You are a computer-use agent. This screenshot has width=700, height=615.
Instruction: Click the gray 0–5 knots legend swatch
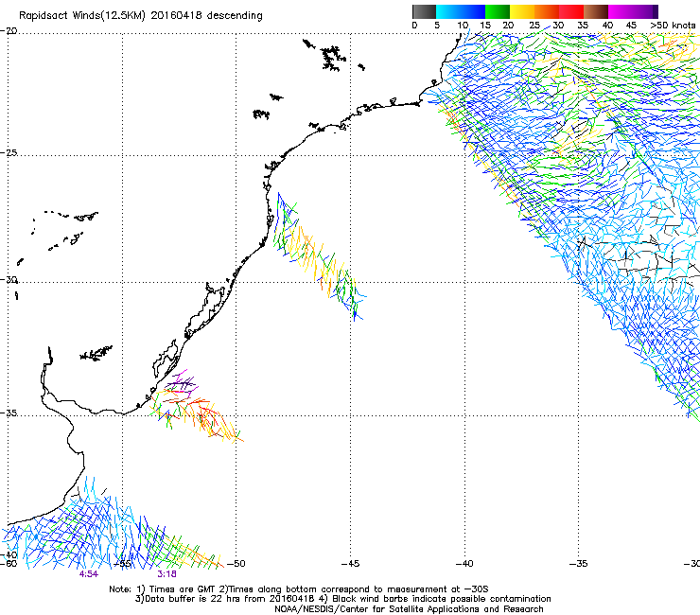(424, 11)
